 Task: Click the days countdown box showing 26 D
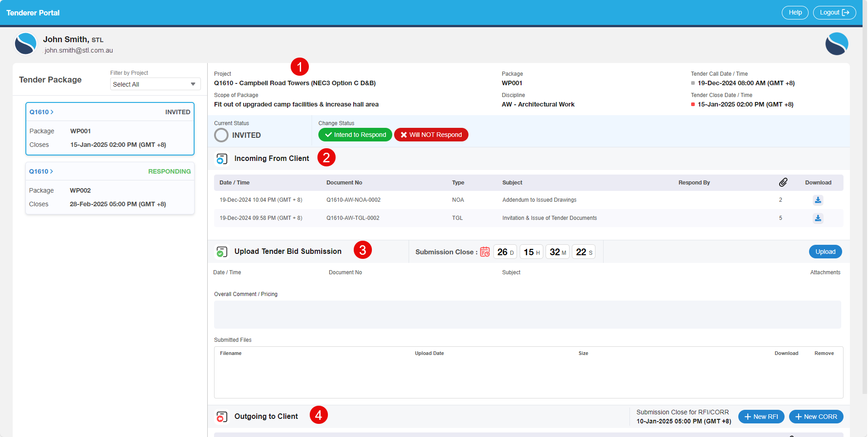(505, 252)
